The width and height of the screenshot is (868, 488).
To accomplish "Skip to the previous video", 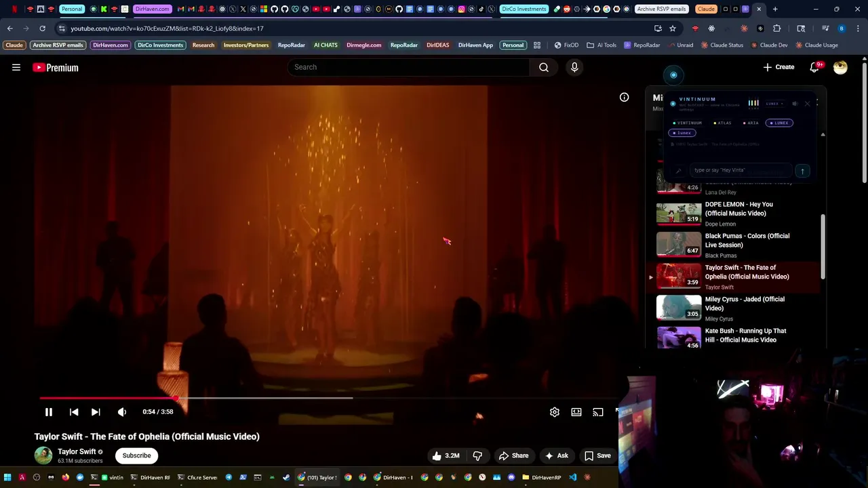I will click(74, 411).
